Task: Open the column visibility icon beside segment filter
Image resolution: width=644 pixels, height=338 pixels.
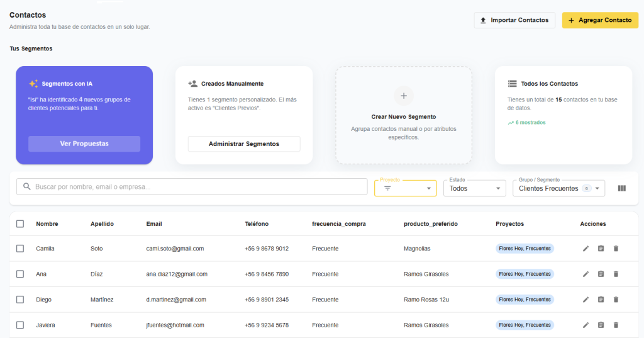Action: [x=622, y=188]
